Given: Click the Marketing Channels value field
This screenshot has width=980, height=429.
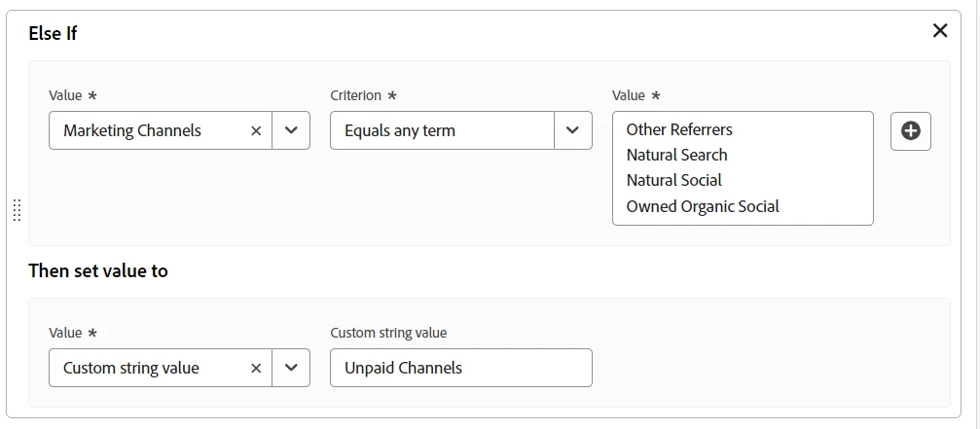Looking at the screenshot, I should pos(146,131).
